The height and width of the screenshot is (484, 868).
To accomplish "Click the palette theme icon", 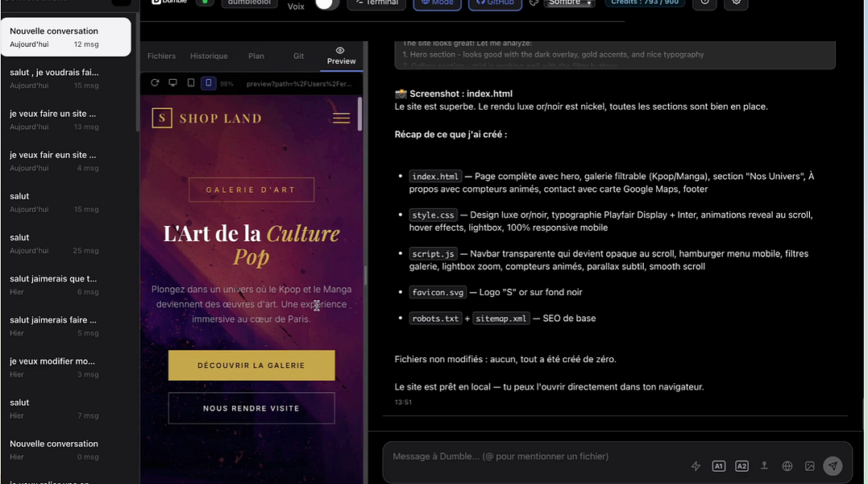I will tap(534, 2).
